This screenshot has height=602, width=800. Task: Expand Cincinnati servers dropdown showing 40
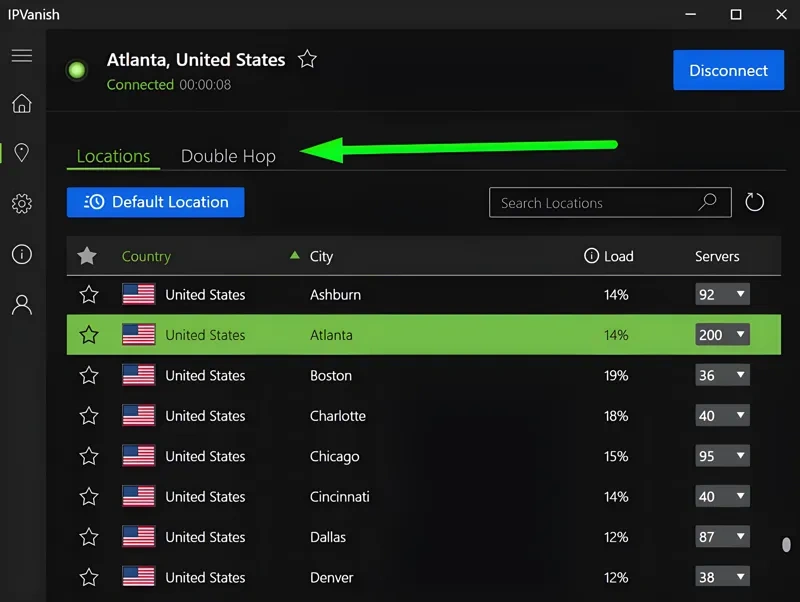pos(722,496)
